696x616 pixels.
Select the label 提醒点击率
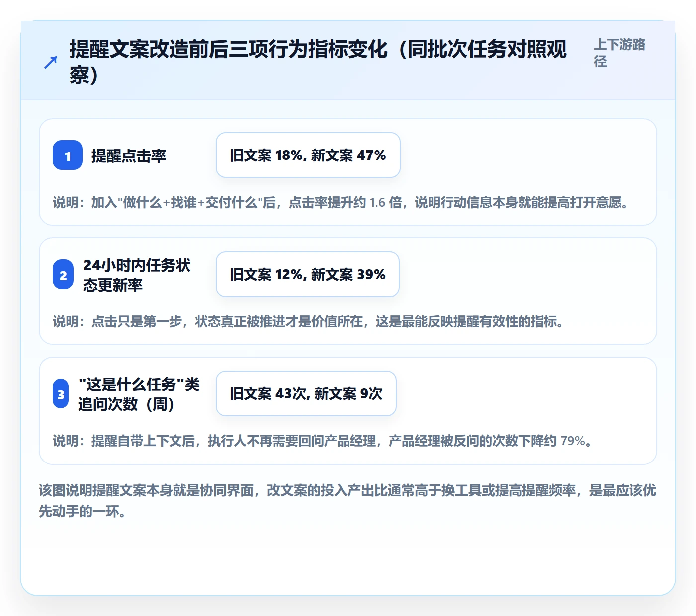129,155
